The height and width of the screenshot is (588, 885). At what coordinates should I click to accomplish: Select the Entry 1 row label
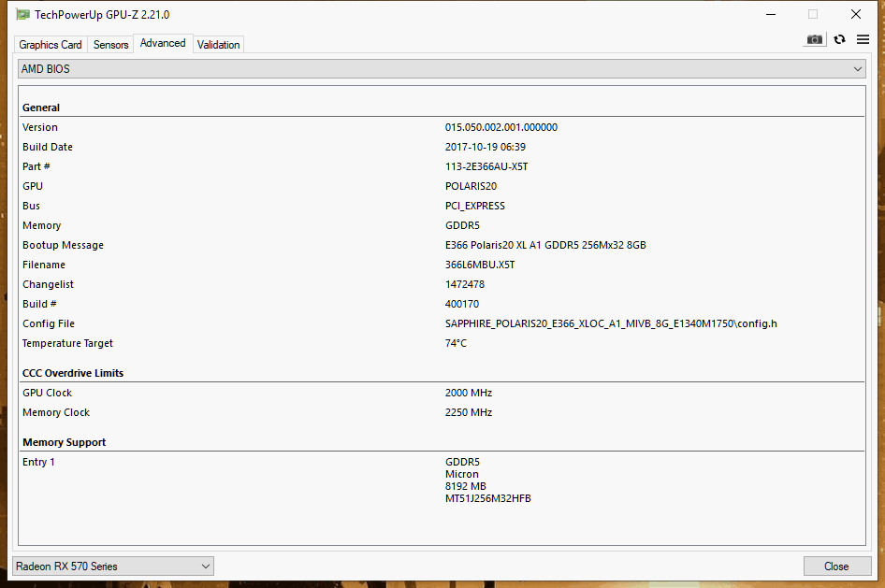(38, 463)
